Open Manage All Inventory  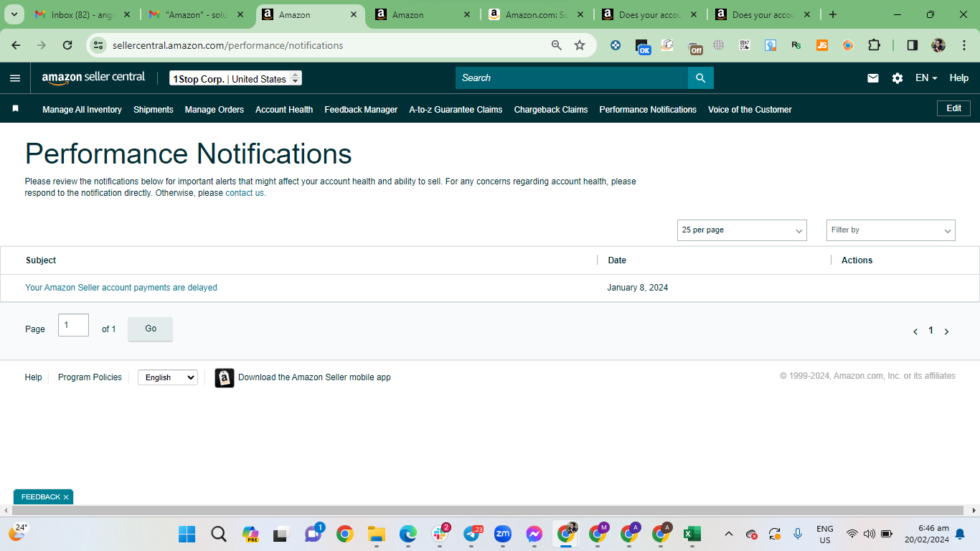pos(82,110)
